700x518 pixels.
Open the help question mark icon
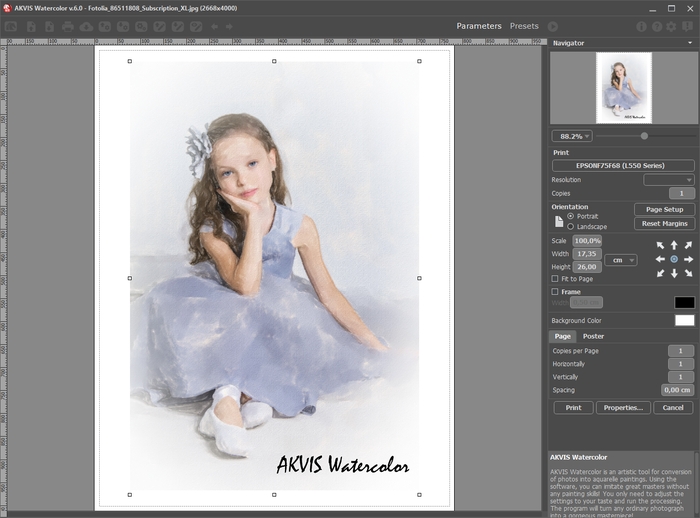point(657,27)
